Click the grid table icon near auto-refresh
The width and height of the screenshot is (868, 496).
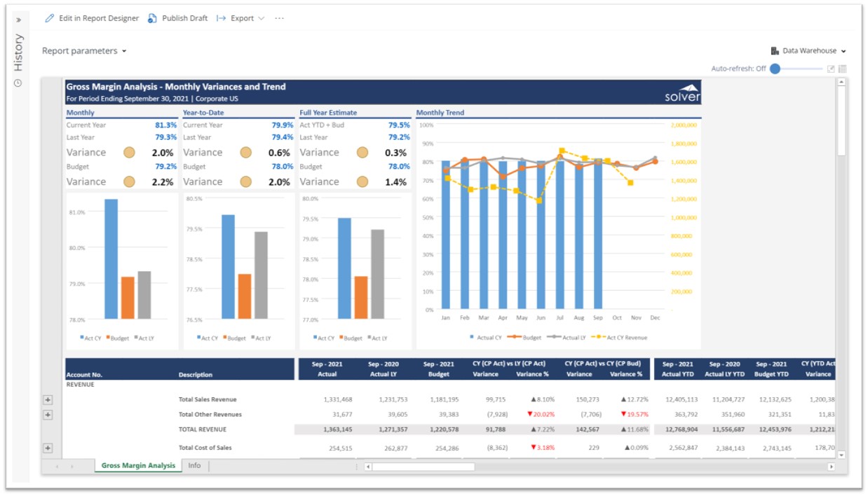(x=842, y=69)
